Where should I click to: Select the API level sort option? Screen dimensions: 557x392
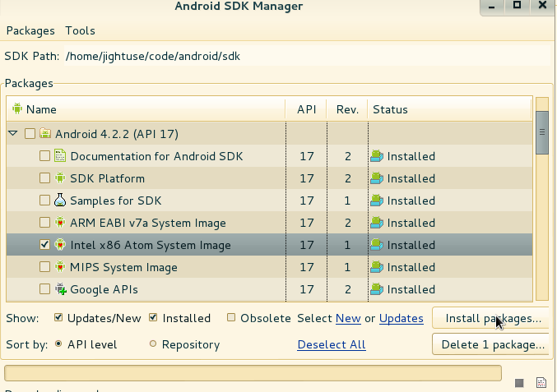point(58,344)
